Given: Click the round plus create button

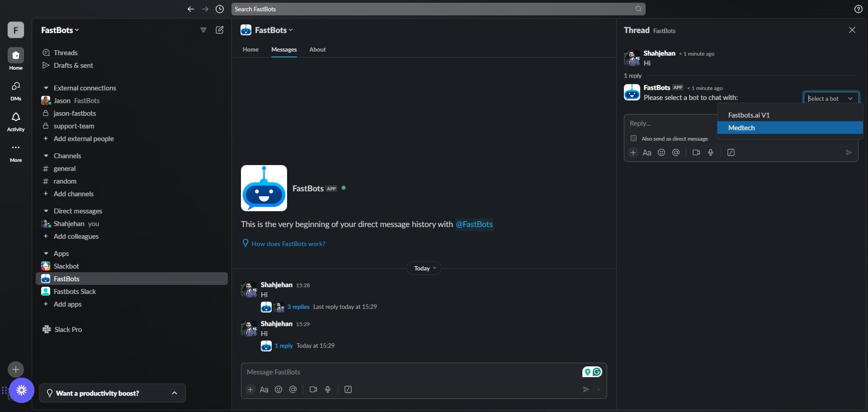Looking at the screenshot, I should point(16,369).
